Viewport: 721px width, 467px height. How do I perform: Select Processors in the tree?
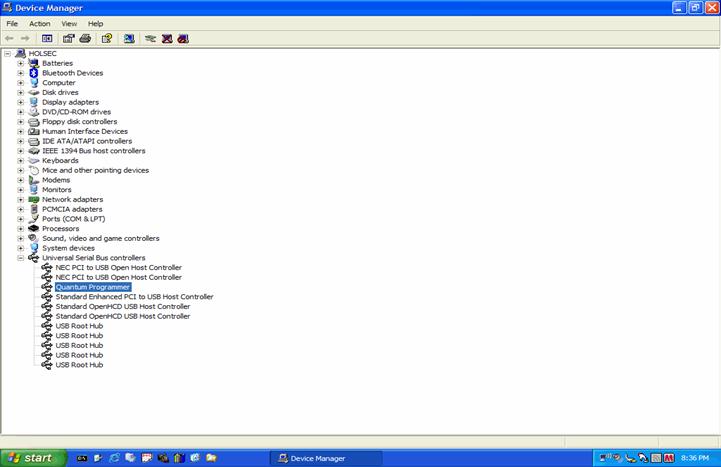[61, 228]
